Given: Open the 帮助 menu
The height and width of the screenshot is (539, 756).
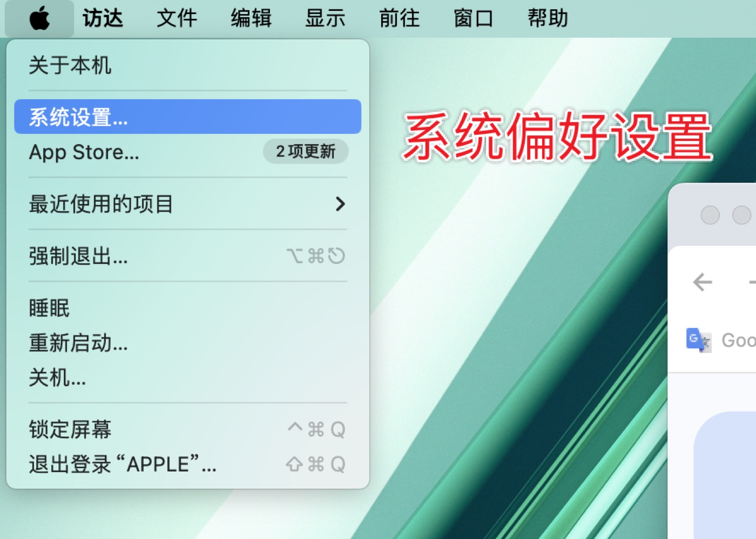Looking at the screenshot, I should pos(548,18).
